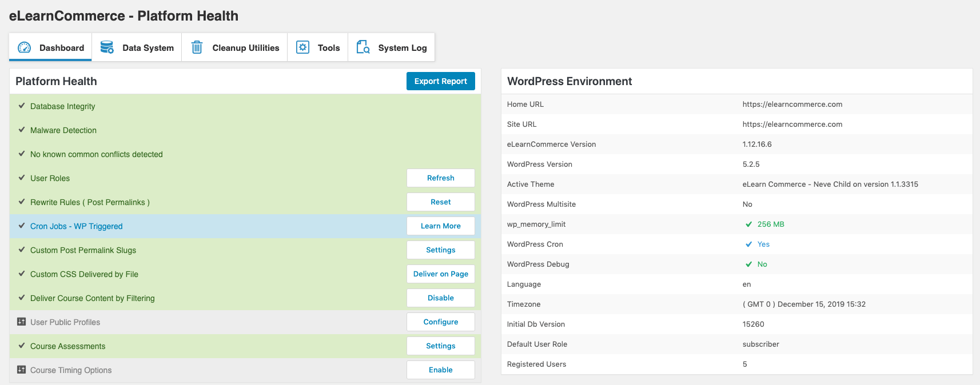Viewport: 980px width, 385px height.
Task: Click the User Public Profiles settings icon
Action: tap(21, 322)
